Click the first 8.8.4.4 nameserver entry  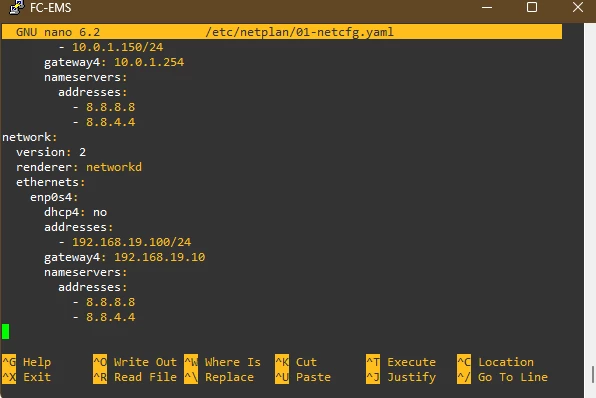click(x=111, y=122)
